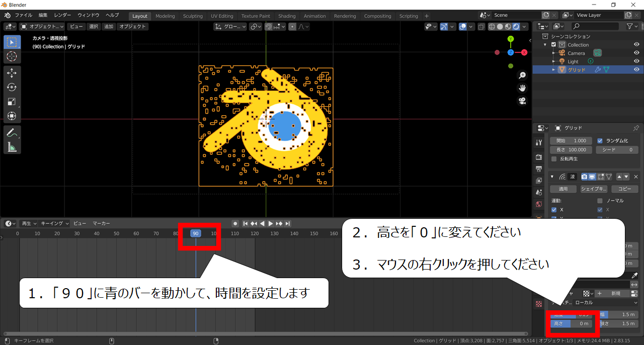Image resolution: width=644 pixels, height=345 pixels.
Task: Open the View Layer properties tab icon
Action: (x=539, y=181)
